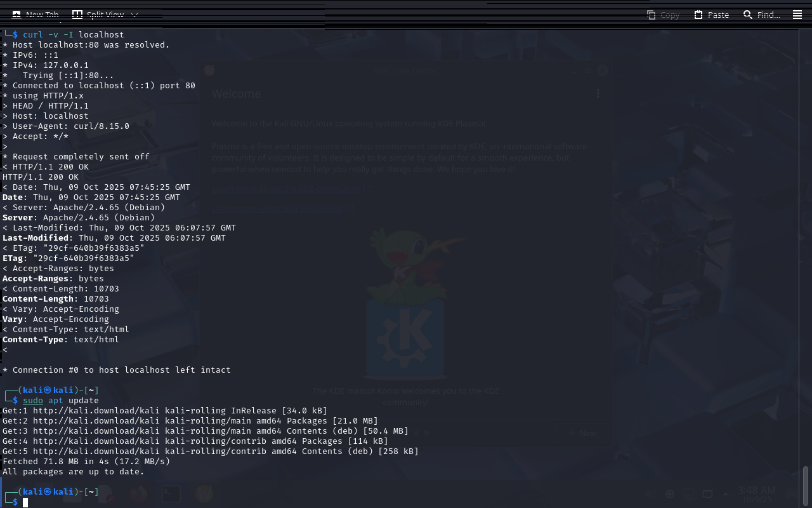Click the bold 'Content-Length' header line
812x508 pixels.
56,299
